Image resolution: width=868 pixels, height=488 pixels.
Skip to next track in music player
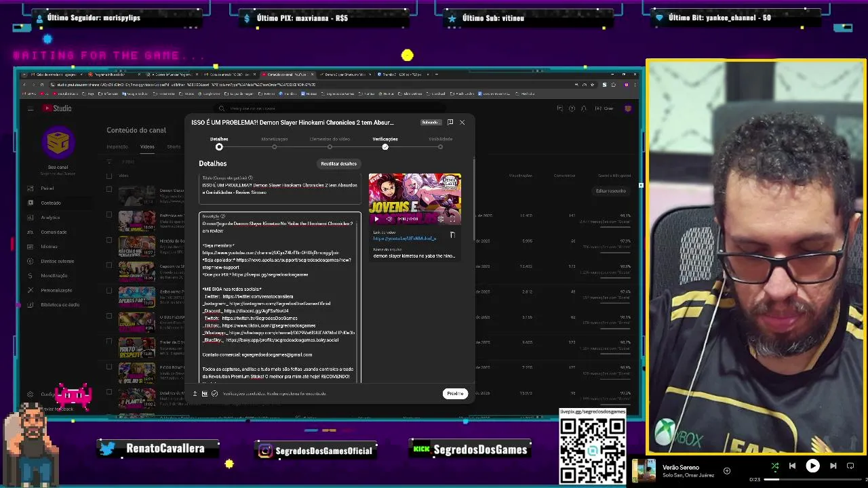[x=833, y=466]
